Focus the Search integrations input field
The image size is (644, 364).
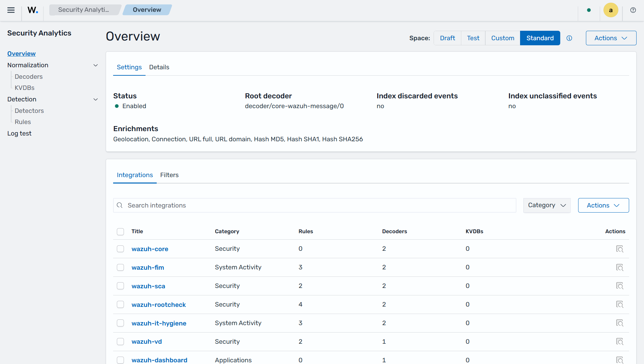click(315, 205)
